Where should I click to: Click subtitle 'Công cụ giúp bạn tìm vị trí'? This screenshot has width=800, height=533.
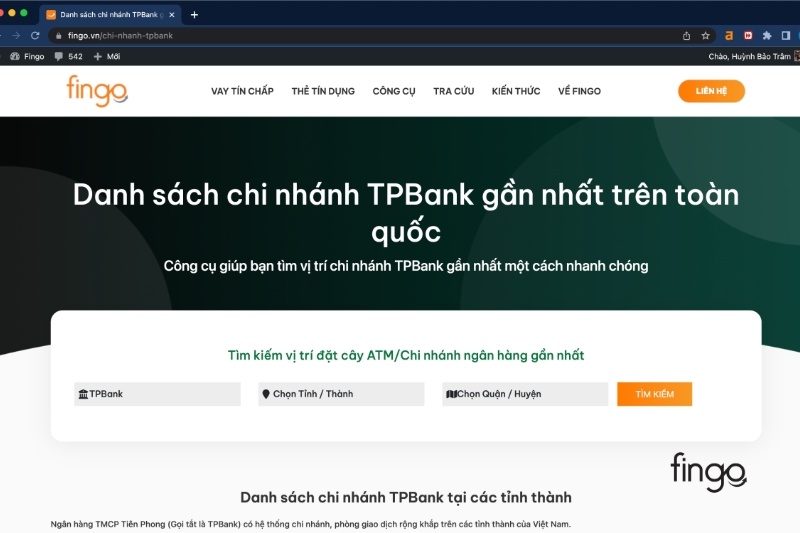tap(406, 266)
